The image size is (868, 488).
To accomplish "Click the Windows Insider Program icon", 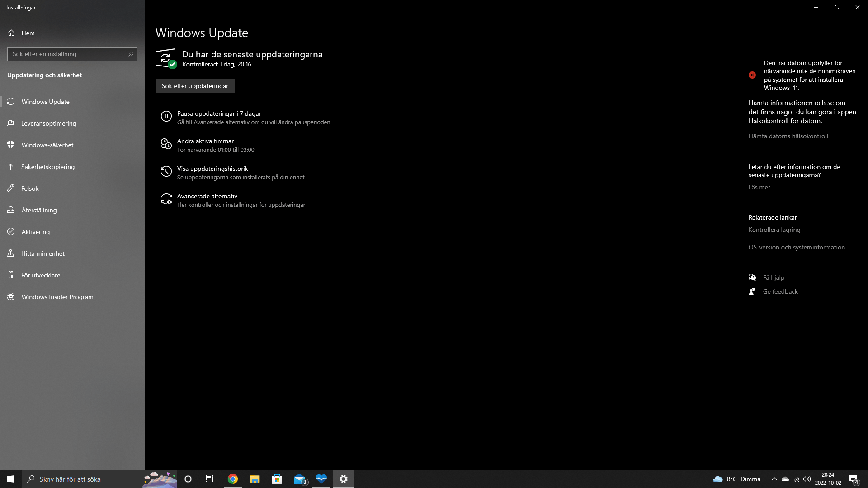I will pyautogui.click(x=11, y=297).
